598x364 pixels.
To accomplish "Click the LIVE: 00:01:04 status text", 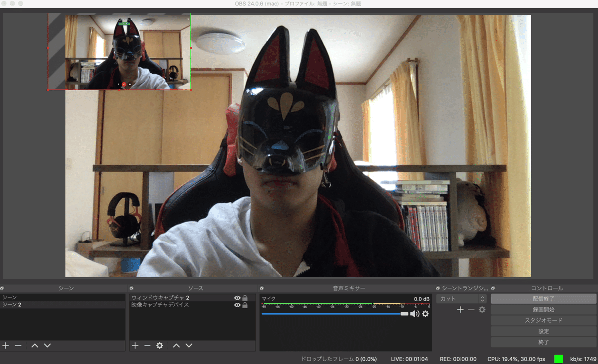I will coord(410,359).
